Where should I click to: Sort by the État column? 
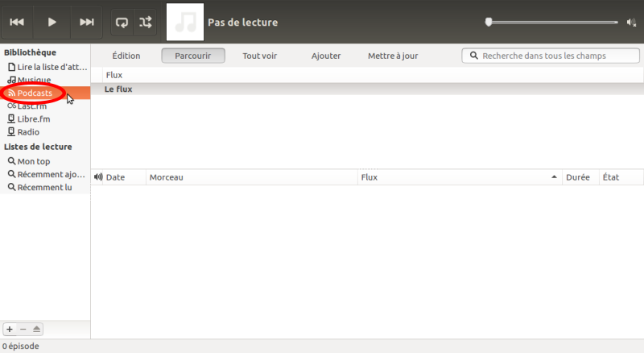pos(621,177)
